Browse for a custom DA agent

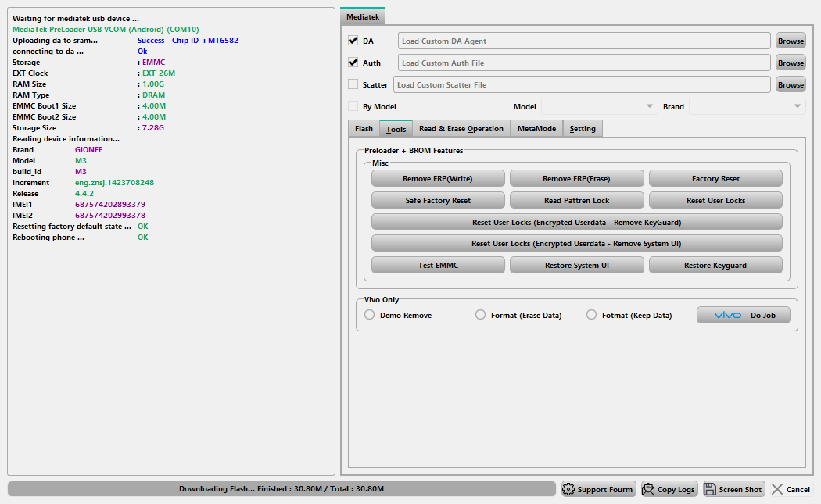tap(791, 41)
